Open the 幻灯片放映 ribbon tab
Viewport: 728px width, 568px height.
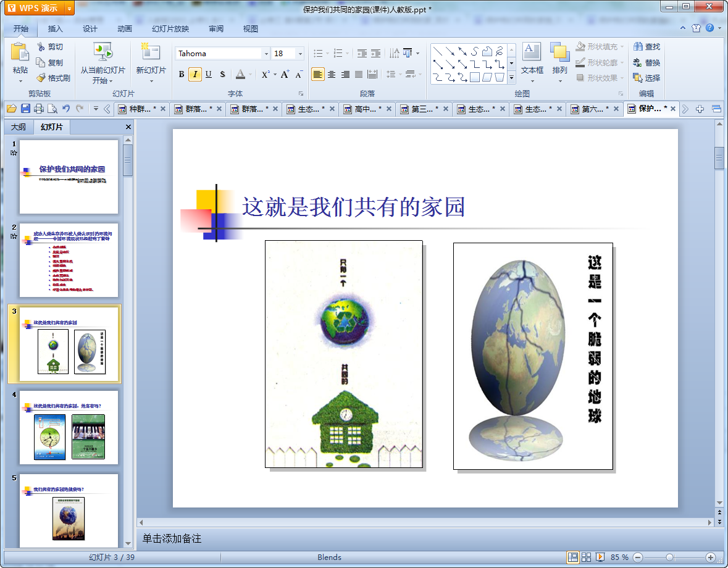tap(170, 29)
